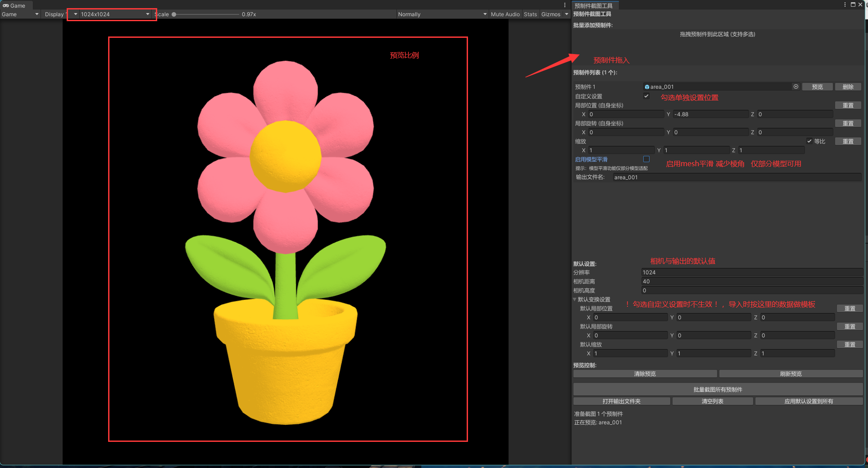Open the Game view mode dropdown

20,14
